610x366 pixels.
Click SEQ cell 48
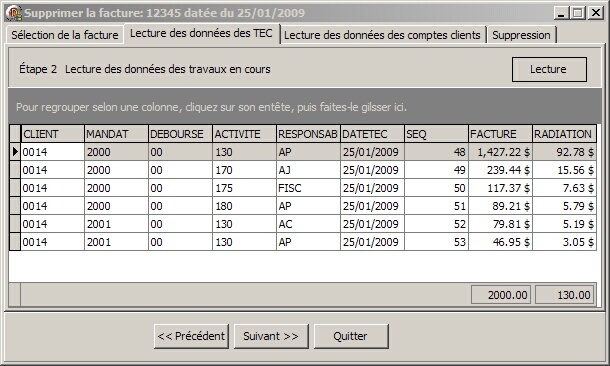pos(436,152)
